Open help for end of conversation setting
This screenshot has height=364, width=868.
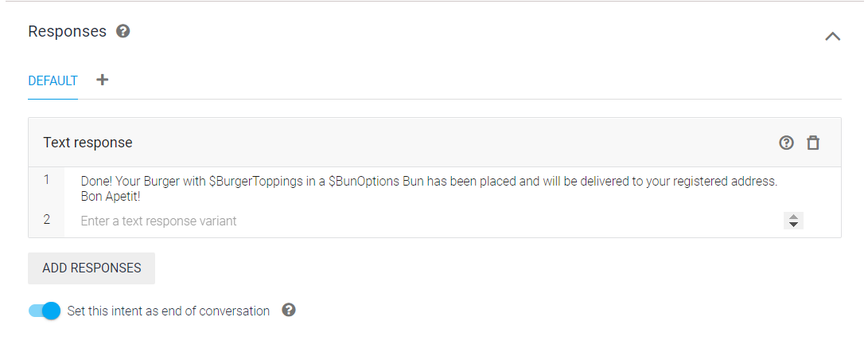(x=289, y=310)
